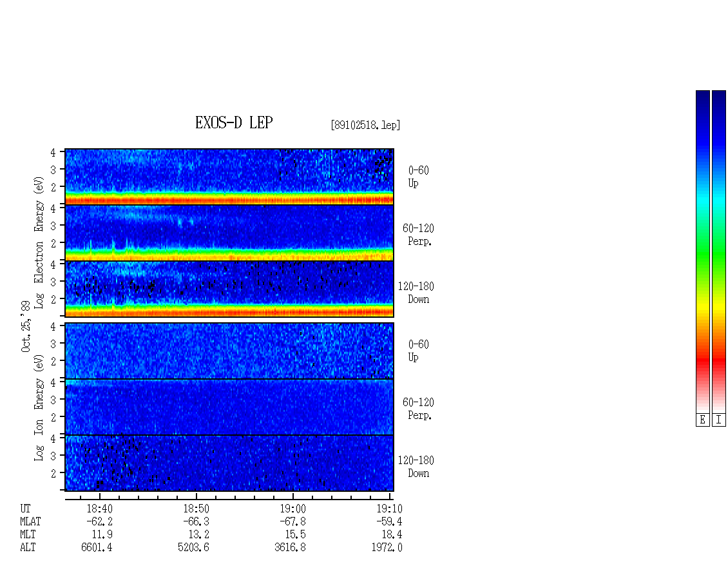This screenshot has height=564, width=728.
Task: Click the MLAT value -62.2
Action: 99,521
